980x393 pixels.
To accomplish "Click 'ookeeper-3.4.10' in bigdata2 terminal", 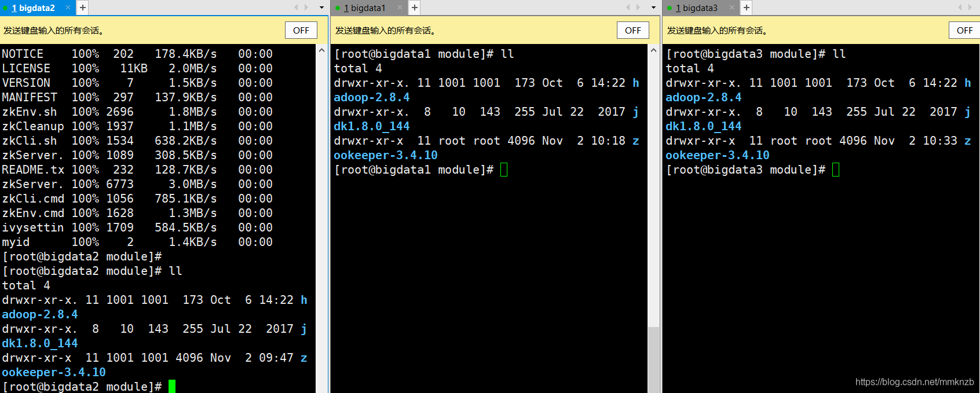I will click(x=54, y=372).
